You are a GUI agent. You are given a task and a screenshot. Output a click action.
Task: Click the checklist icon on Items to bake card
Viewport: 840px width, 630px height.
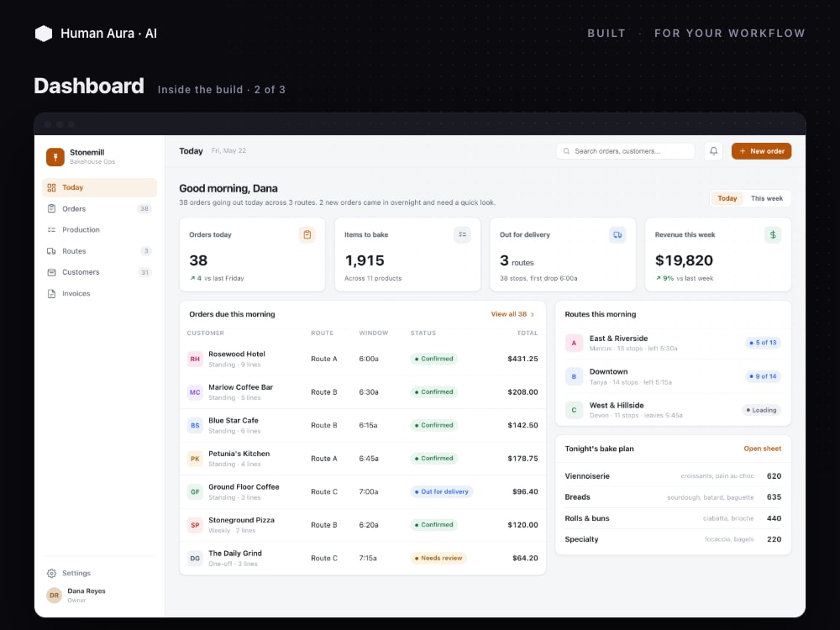(x=462, y=234)
